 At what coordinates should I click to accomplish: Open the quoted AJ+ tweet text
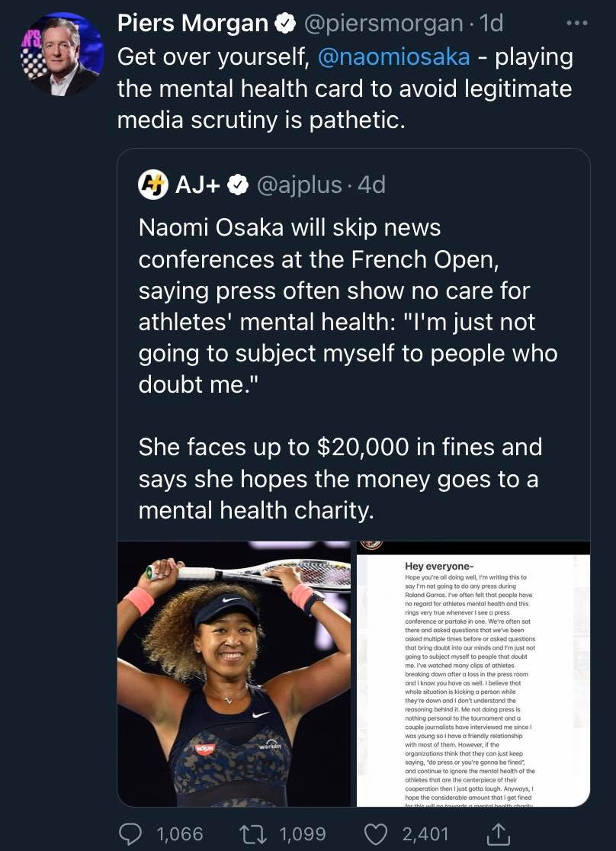[348, 368]
